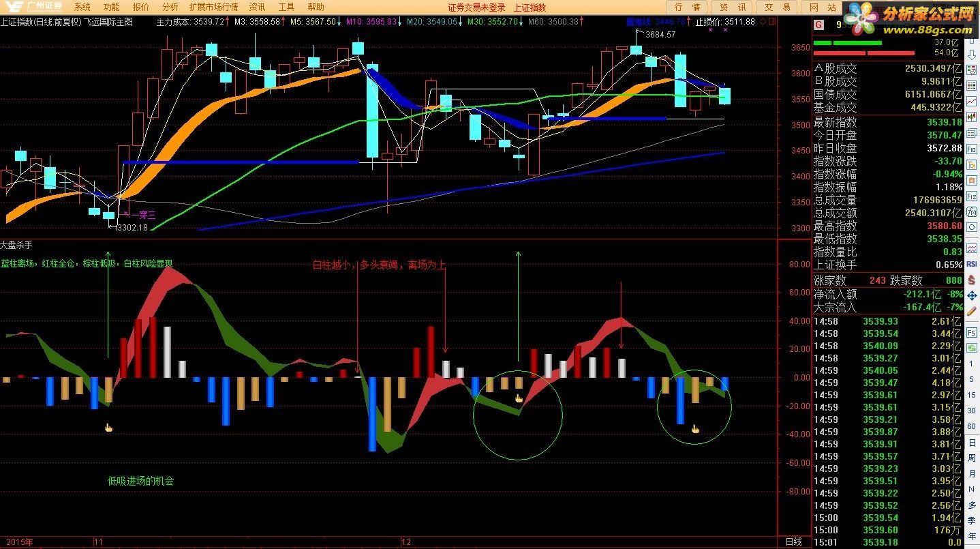Open the 报价 menu
Image resolution: width=980 pixels, height=549 pixels.
(x=141, y=7)
